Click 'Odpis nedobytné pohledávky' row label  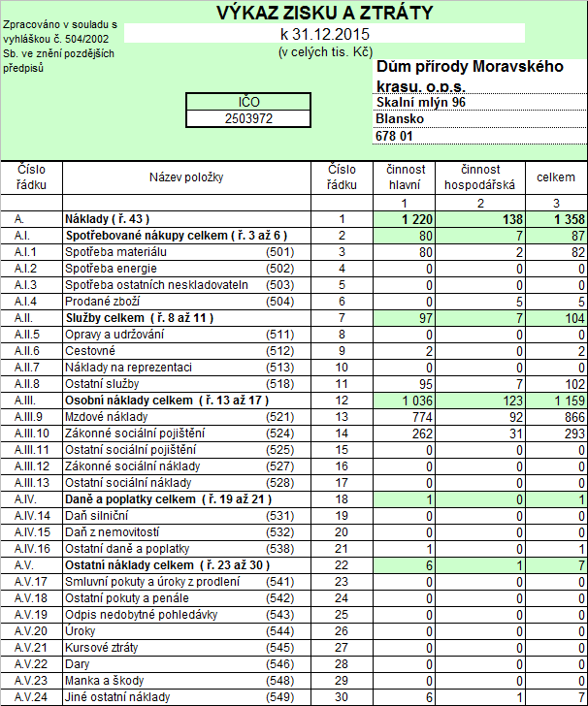[141, 615]
